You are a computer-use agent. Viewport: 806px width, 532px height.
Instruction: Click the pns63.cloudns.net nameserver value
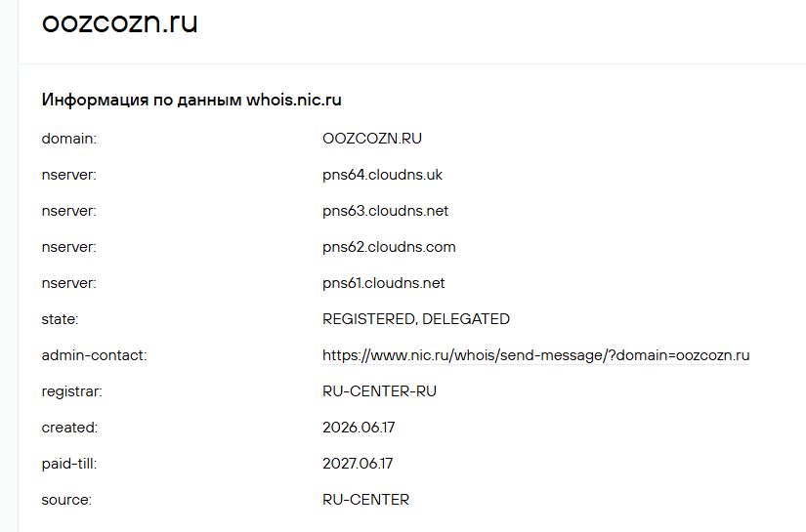386,211
